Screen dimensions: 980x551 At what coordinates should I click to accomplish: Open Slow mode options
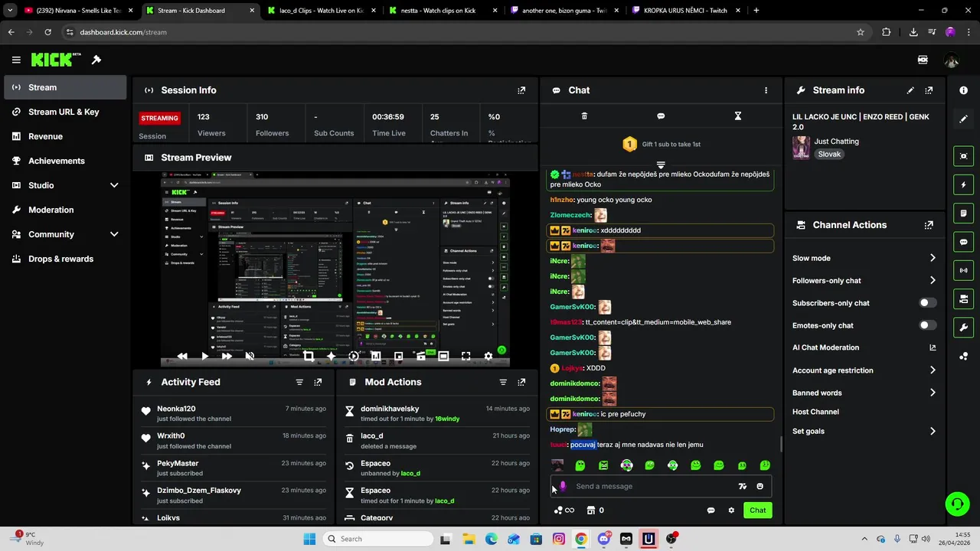click(x=864, y=258)
